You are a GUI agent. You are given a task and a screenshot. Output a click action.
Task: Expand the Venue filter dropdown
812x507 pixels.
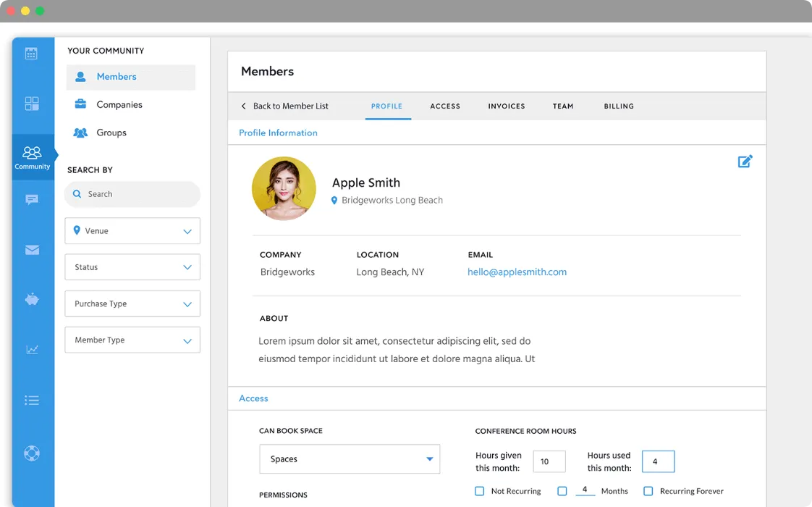point(132,231)
